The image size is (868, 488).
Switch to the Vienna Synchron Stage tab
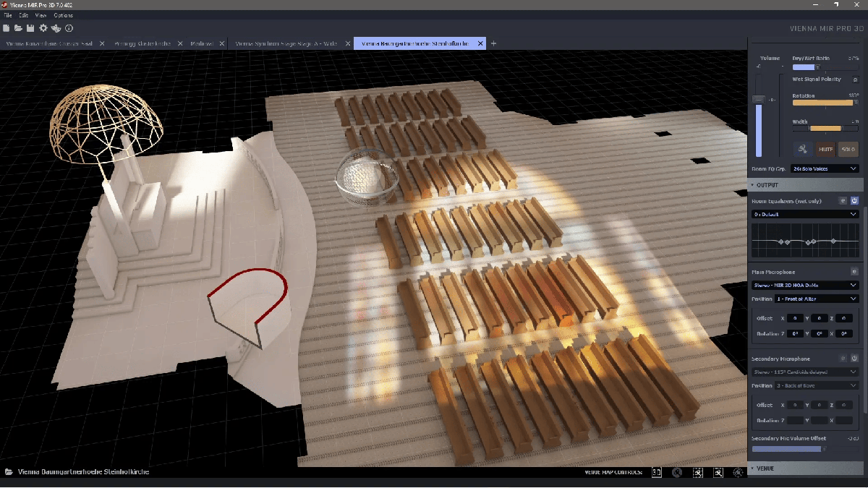(x=286, y=43)
